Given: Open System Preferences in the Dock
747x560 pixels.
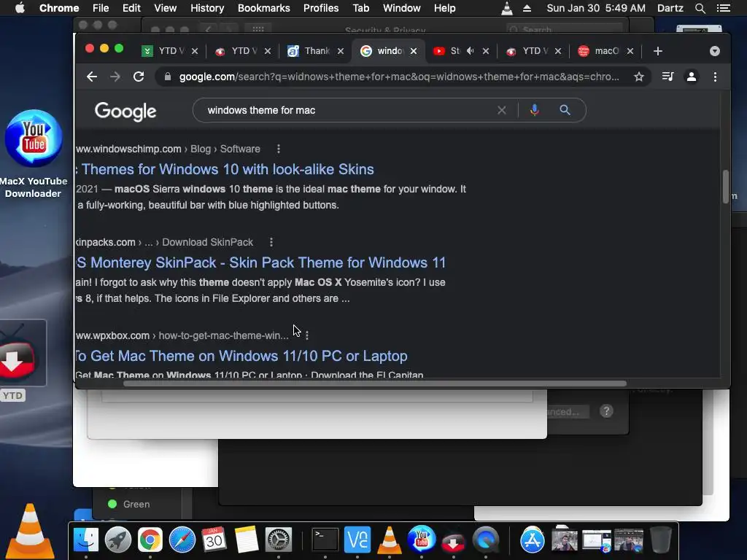Looking at the screenshot, I should pyautogui.click(x=278, y=540).
